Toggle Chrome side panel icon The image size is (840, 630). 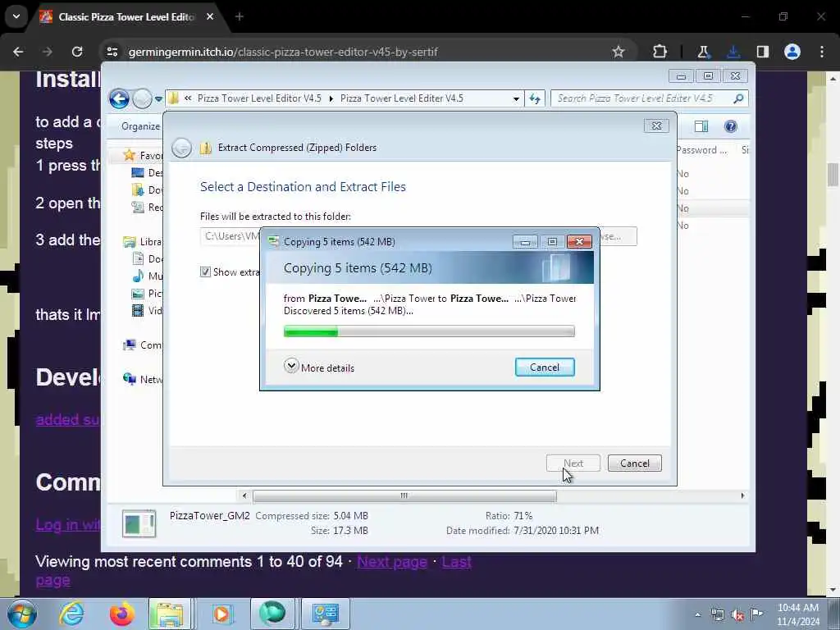tap(763, 52)
